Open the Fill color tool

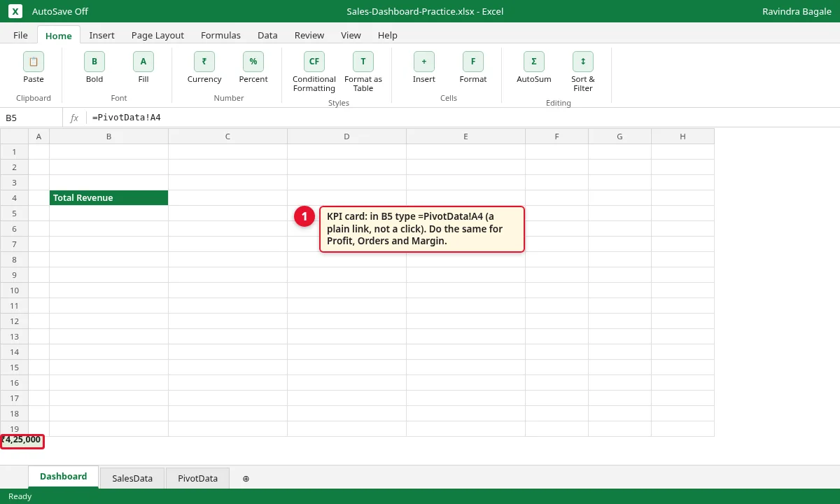[x=143, y=62]
